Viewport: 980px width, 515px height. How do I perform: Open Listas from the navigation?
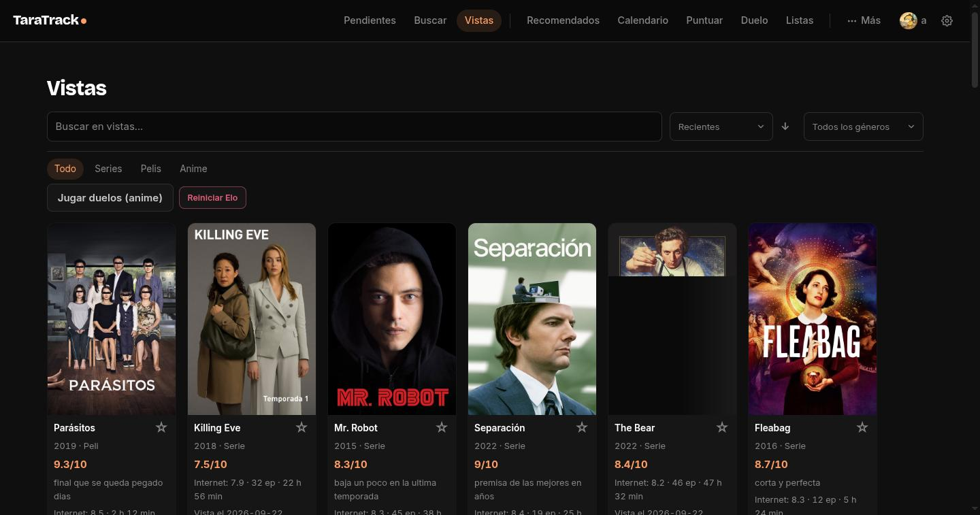pos(800,20)
